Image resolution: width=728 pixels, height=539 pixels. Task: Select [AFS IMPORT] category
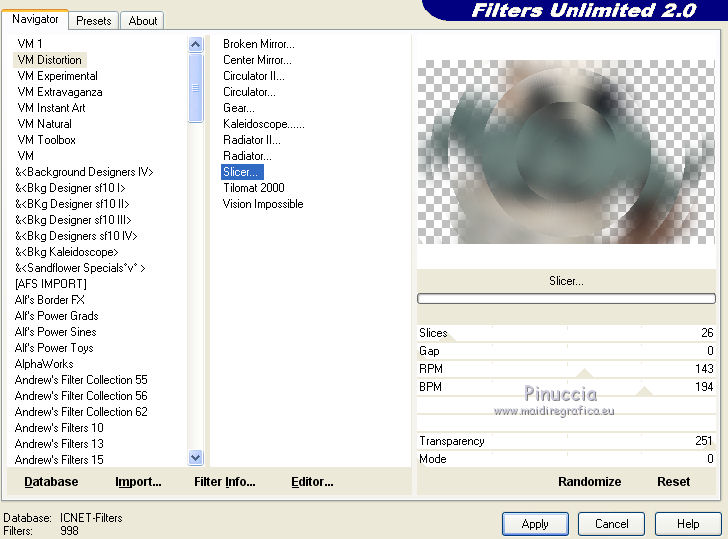(51, 284)
